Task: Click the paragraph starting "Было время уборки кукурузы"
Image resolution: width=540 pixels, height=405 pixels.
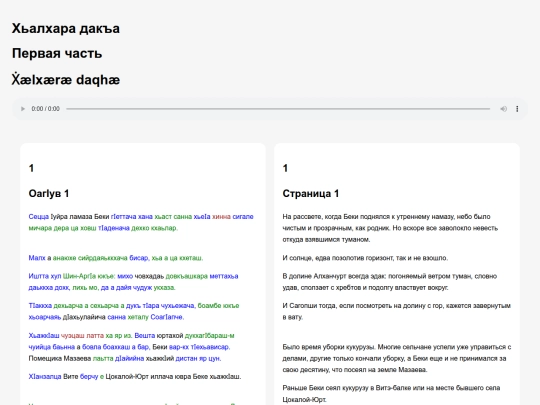Action: point(397,358)
